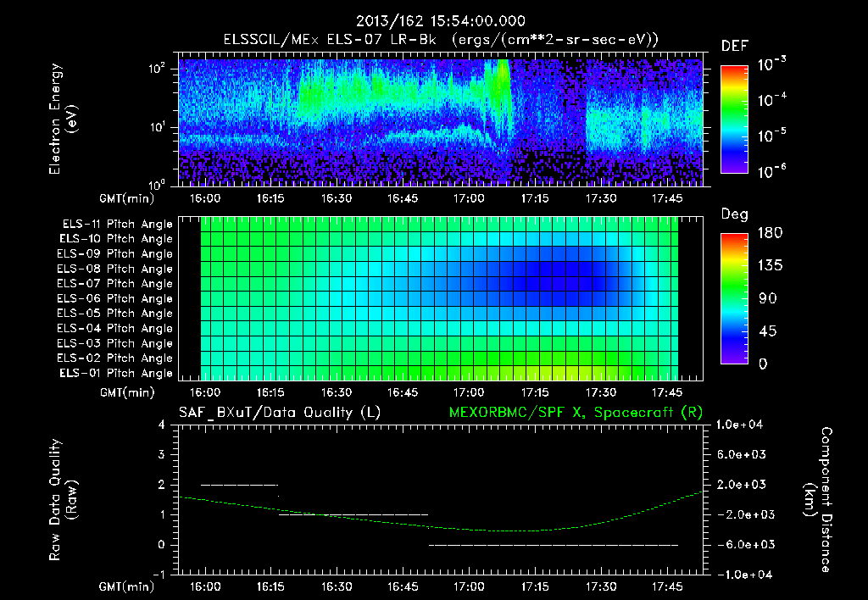This screenshot has width=868, height=600.
Task: Click the 10^2 electron energy axis tick label
Action: (157, 69)
